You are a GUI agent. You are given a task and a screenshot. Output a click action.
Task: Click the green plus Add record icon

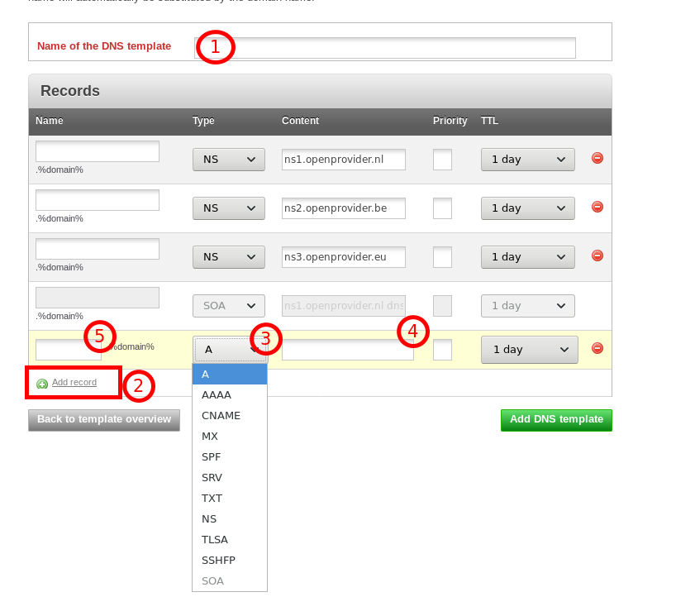42,384
